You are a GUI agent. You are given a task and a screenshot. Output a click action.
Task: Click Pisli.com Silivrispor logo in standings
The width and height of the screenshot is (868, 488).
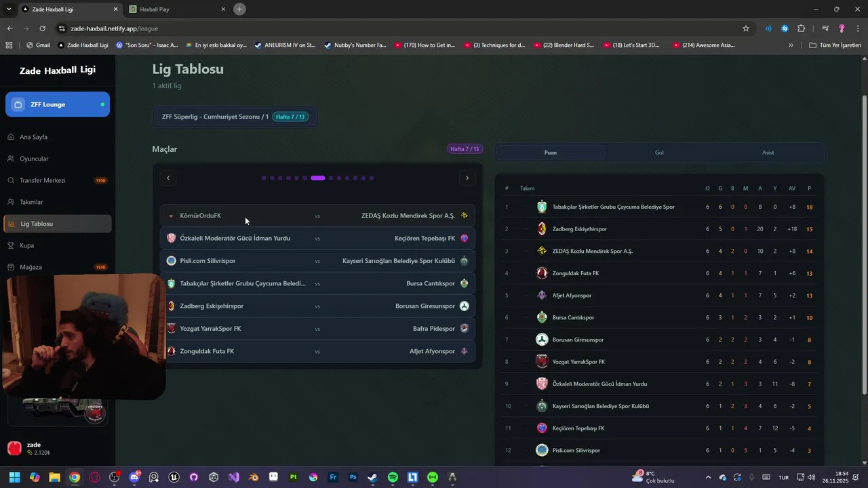(542, 450)
